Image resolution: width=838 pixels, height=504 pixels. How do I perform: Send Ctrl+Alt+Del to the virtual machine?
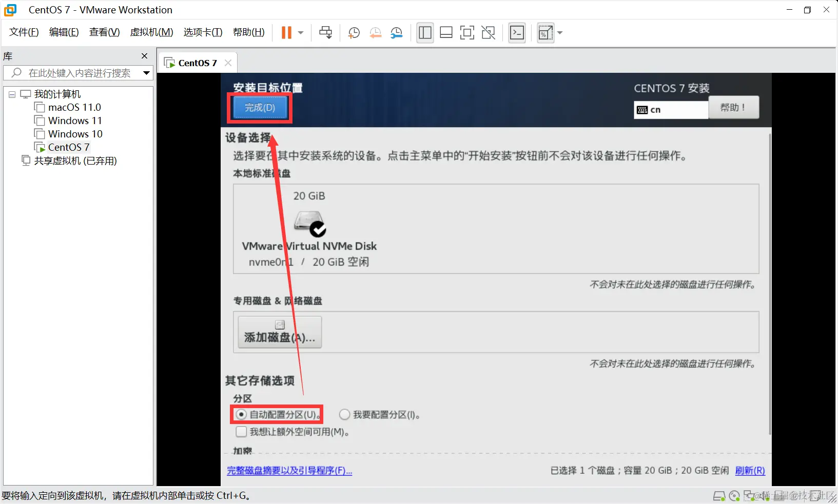point(325,33)
